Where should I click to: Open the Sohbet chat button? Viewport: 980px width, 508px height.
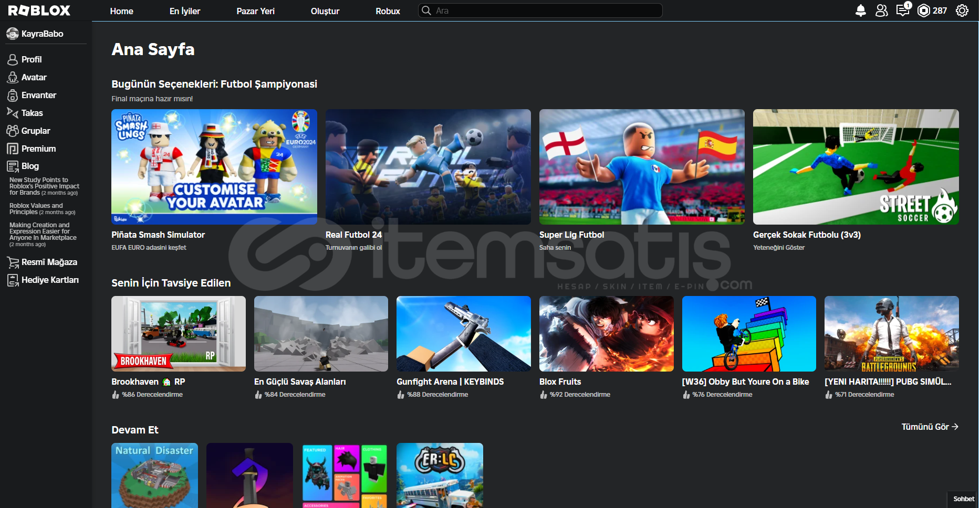964,499
